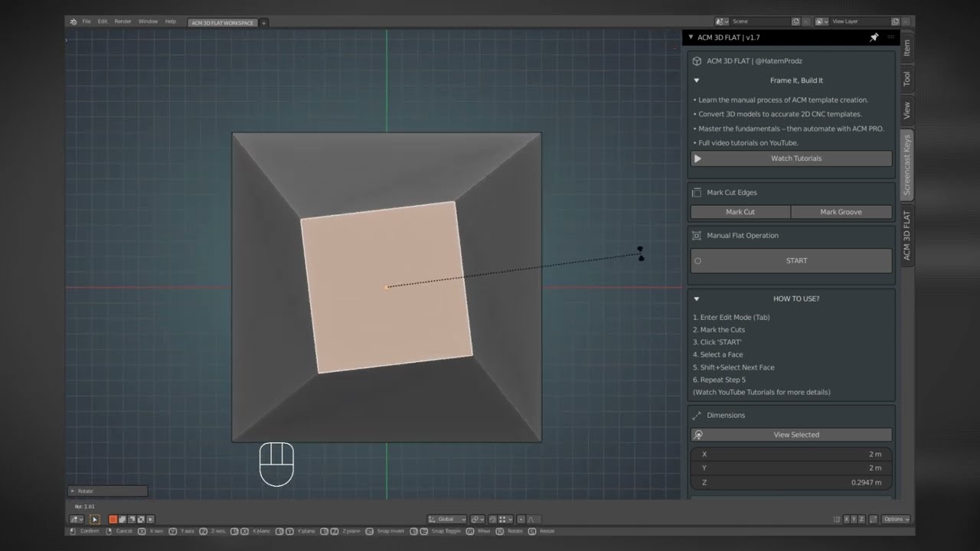Viewport: 980px width, 551px height.
Task: Toggle proportional editing icon
Action: 521,519
